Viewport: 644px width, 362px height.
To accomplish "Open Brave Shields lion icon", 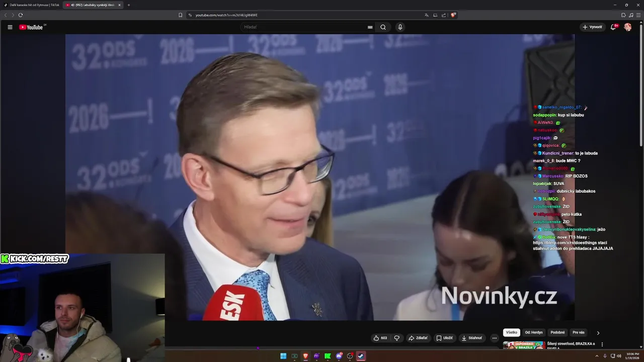I will click(453, 15).
